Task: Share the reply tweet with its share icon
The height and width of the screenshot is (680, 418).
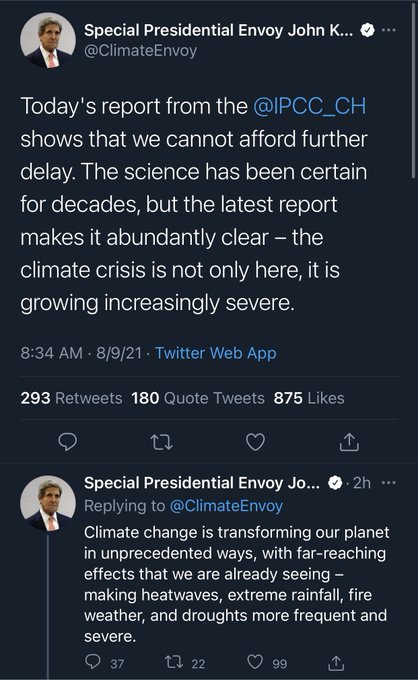Action: (x=336, y=662)
